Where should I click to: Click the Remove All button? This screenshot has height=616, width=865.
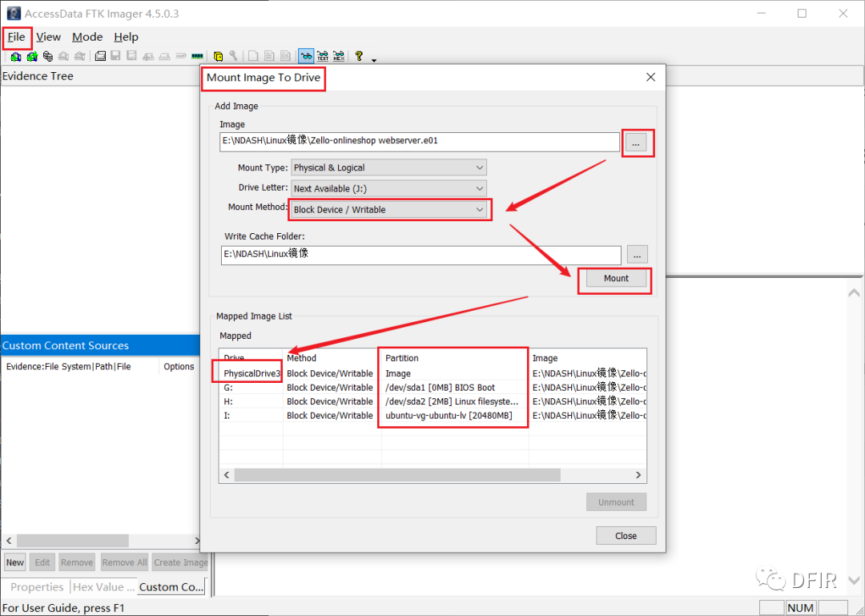tap(124, 562)
